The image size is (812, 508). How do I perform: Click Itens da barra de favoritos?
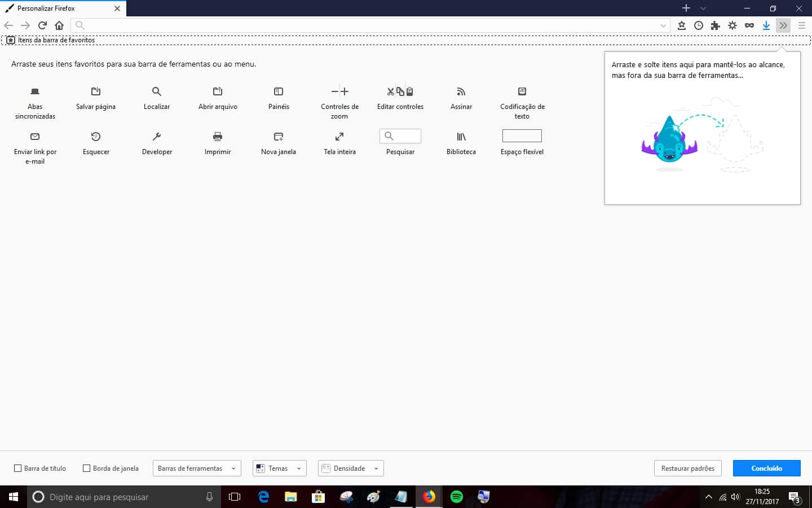tap(50, 40)
